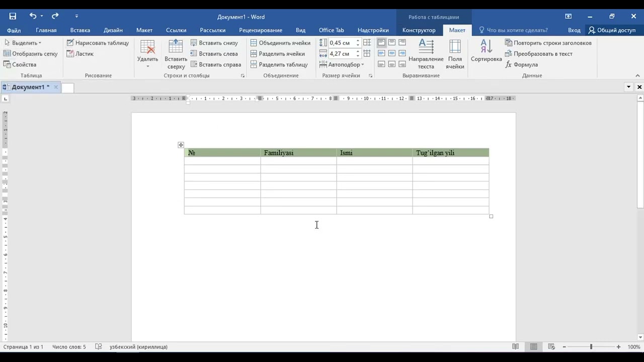The image size is (644, 362).
Task: Split table (Разделить таблицу)
Action: point(279,64)
